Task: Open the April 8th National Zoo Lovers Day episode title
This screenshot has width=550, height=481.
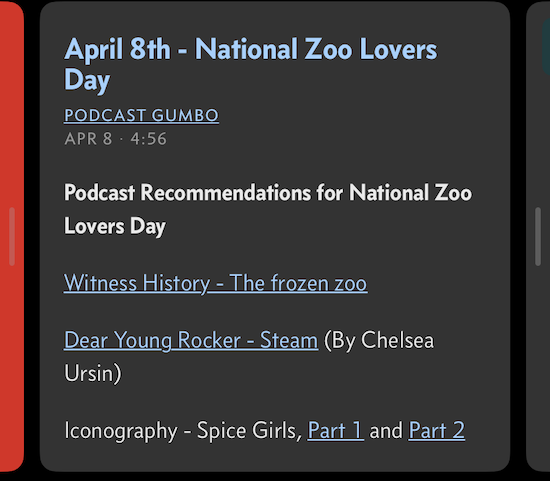Action: 251,65
